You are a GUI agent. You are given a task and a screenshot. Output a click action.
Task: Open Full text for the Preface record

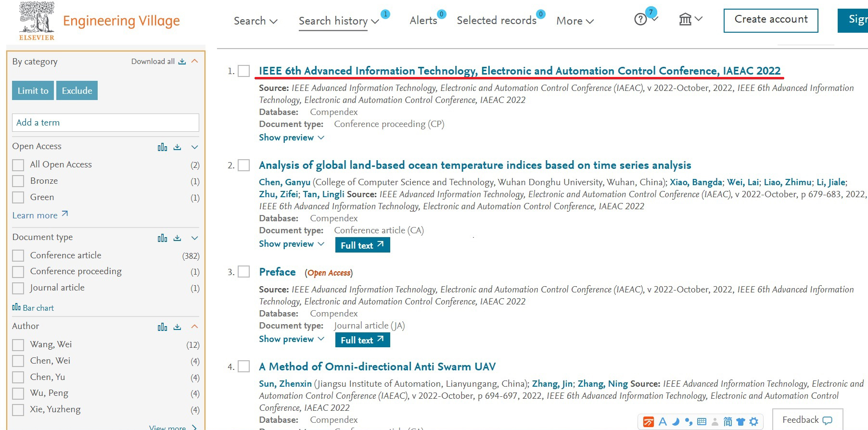pyautogui.click(x=362, y=340)
